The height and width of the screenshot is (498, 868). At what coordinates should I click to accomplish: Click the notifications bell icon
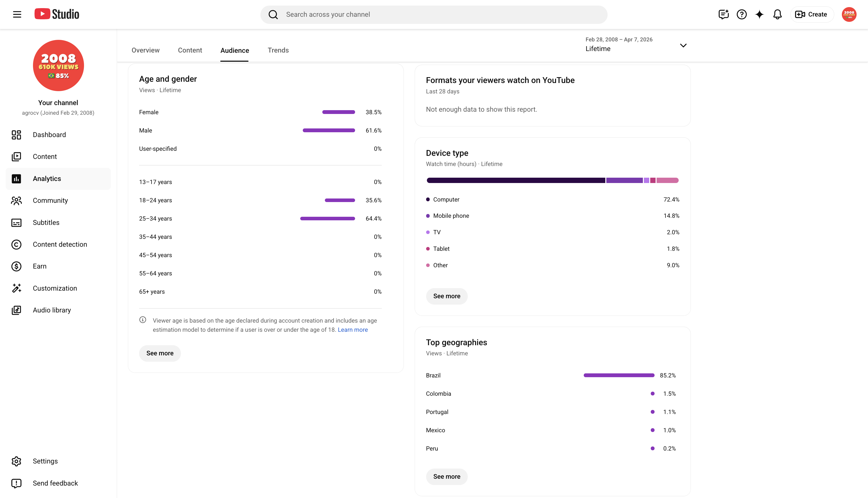(777, 14)
